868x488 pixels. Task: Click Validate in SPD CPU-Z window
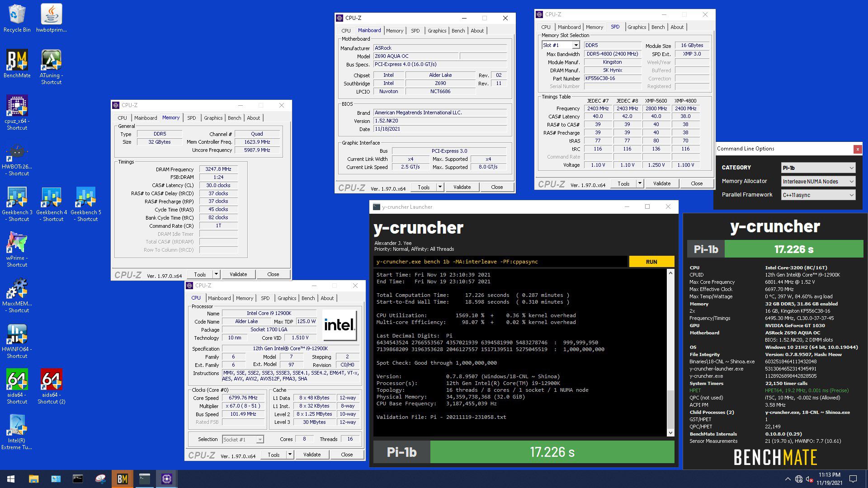click(x=662, y=183)
